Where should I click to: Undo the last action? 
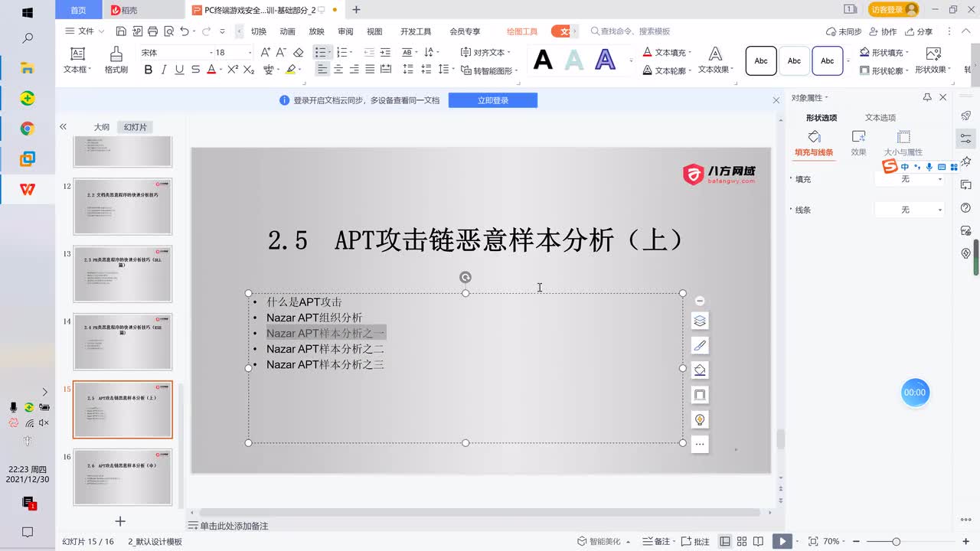click(x=185, y=31)
